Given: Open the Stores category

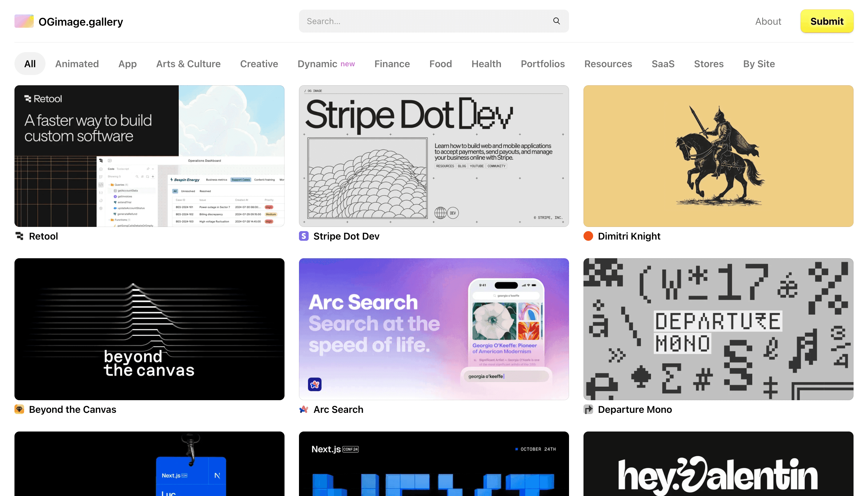Looking at the screenshot, I should 709,64.
